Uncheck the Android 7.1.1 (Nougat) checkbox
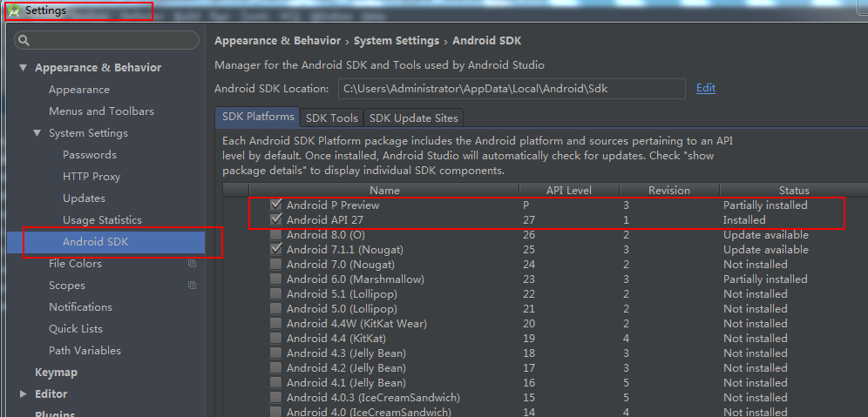 tap(275, 250)
